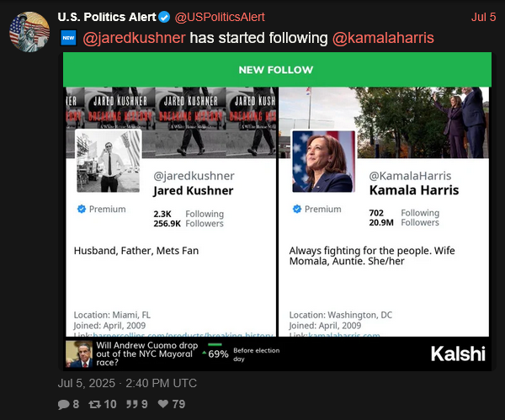This screenshot has height=420, width=505.
Task: Click the green NEW FOLLOW banner
Action: (x=277, y=70)
